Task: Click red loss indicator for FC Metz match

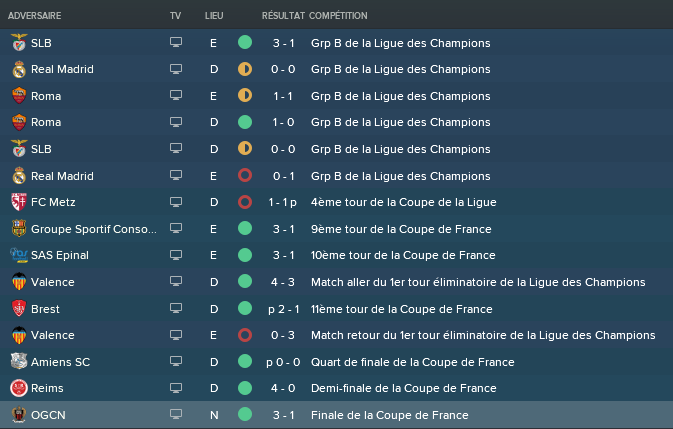Action: pyautogui.click(x=245, y=202)
